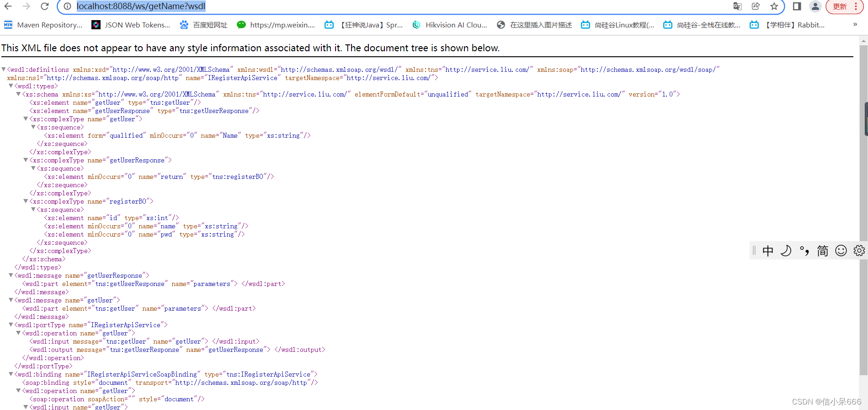Collapse the xs:schema node
The height and width of the screenshot is (410, 868).
(x=18, y=94)
